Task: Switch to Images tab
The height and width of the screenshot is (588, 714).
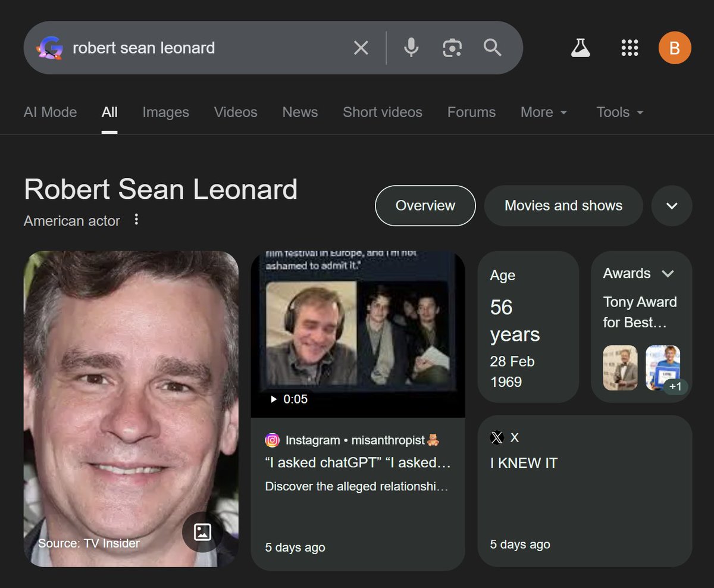Action: [x=166, y=112]
